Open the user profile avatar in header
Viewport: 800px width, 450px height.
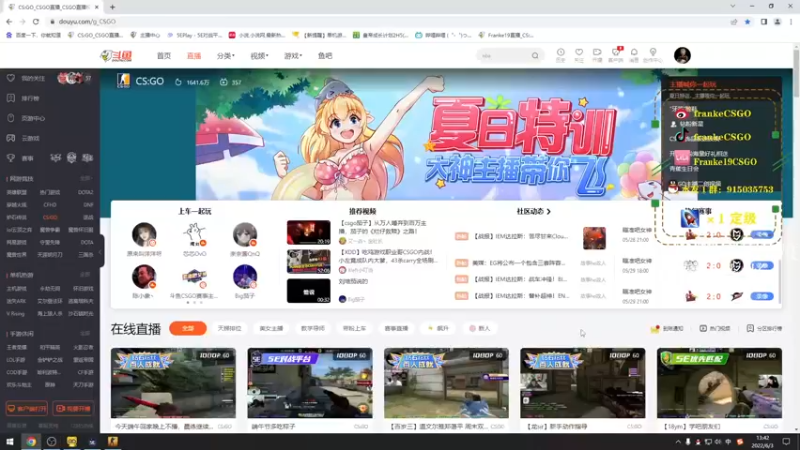(x=682, y=55)
